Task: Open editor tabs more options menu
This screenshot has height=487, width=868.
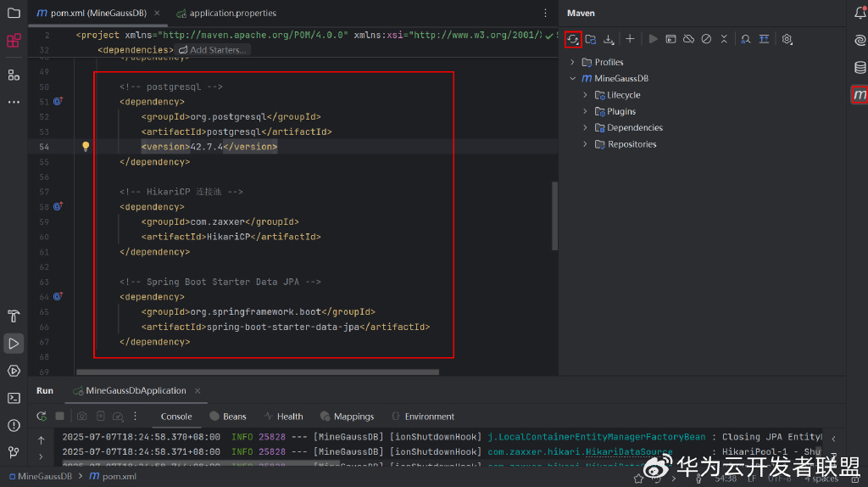Action: pyautogui.click(x=545, y=13)
